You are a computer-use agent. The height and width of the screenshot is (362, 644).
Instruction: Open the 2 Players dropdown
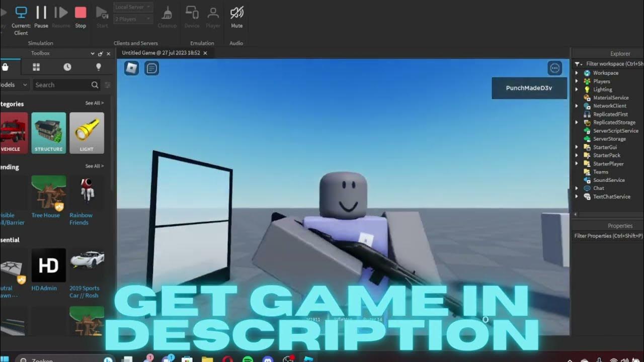[133, 19]
